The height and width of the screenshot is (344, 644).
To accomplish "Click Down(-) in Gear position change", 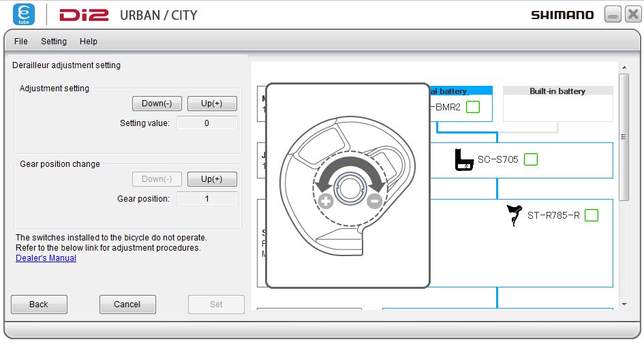I will click(157, 179).
